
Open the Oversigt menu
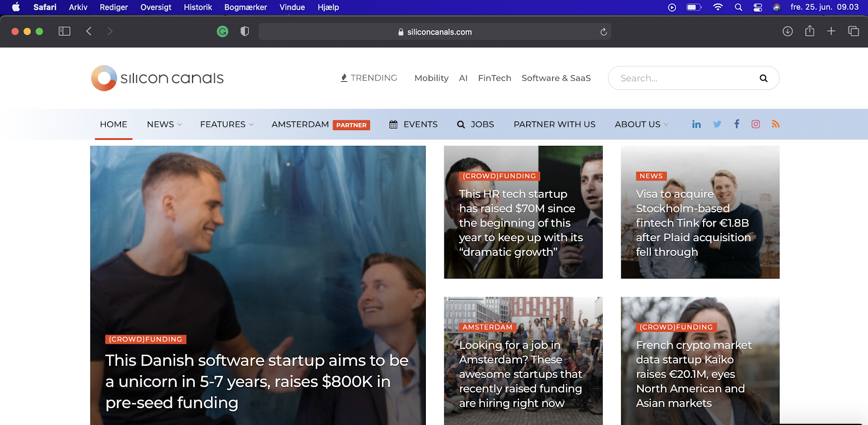[156, 7]
